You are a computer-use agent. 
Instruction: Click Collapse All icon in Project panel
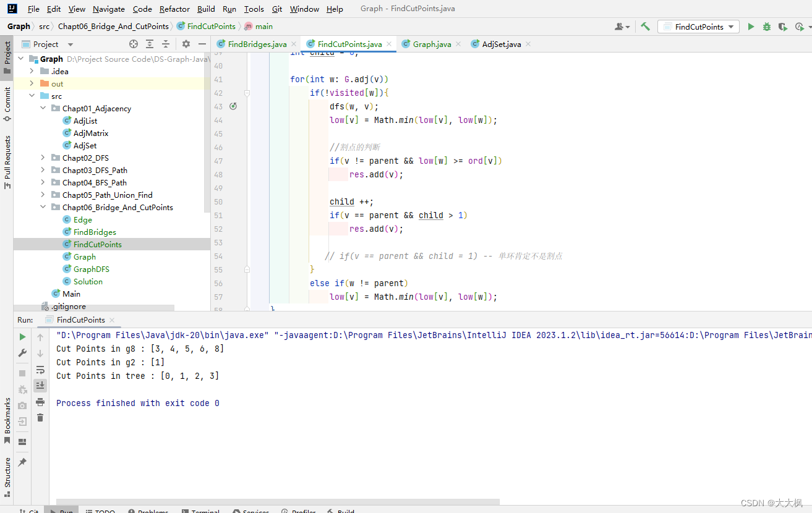tap(166, 44)
